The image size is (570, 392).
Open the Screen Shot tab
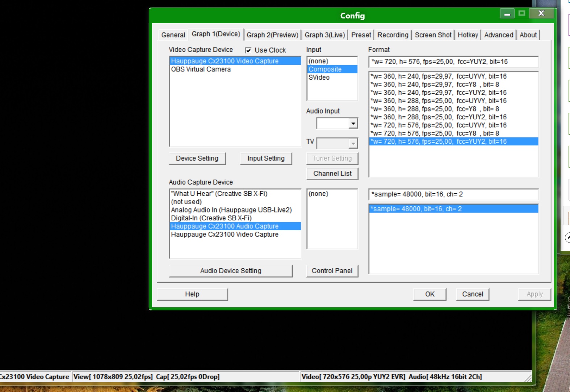[x=433, y=35]
